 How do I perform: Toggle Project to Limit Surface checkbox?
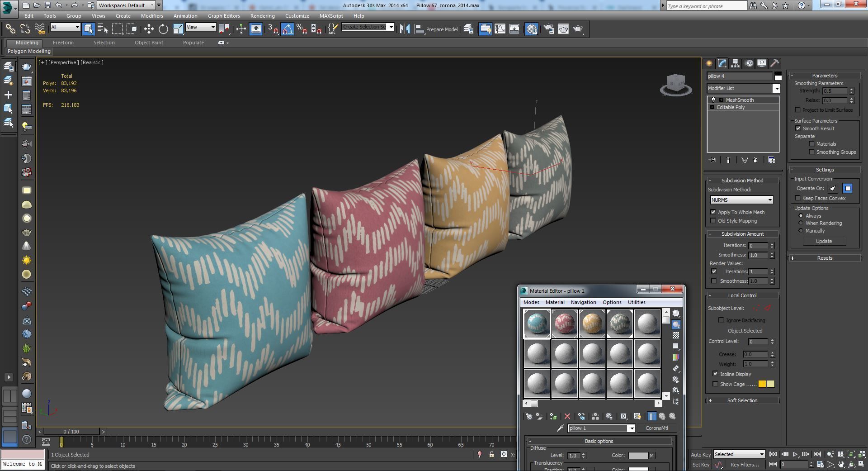click(x=797, y=110)
